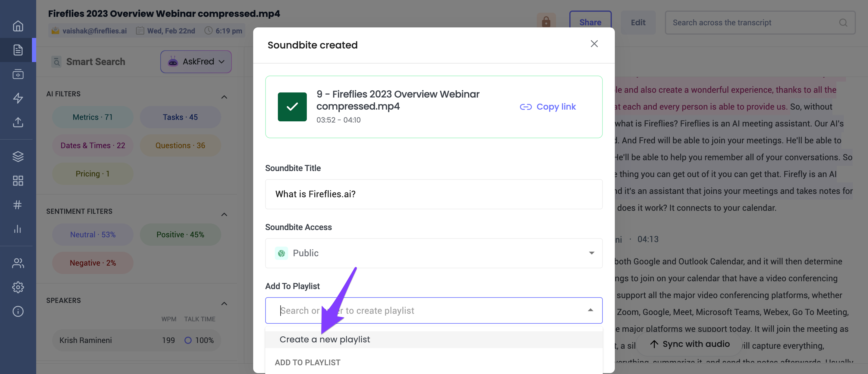This screenshot has width=868, height=374.
Task: Click the Smart Search label
Action: pos(95,62)
